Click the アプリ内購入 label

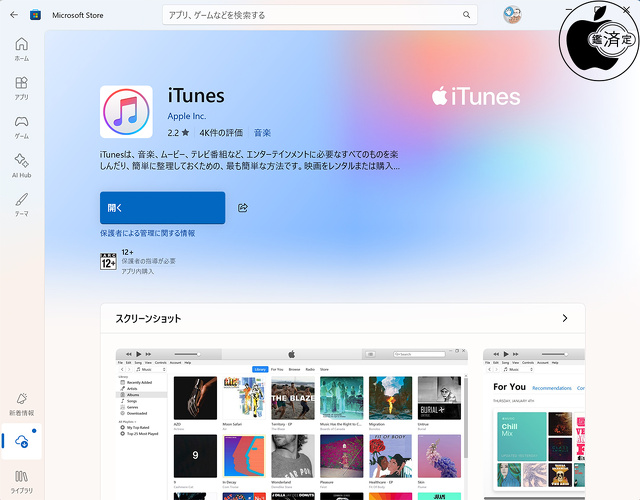click(x=138, y=271)
